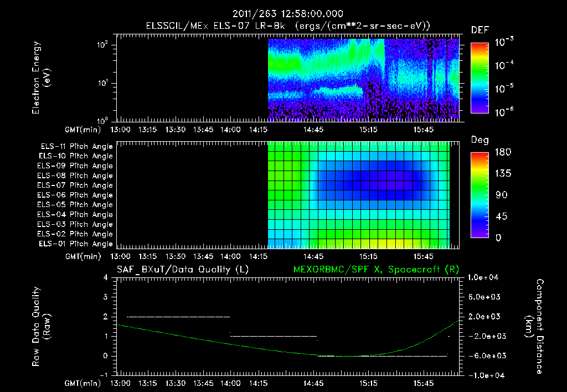Click the 10^-3 tick on the DEF scale
Viewport: 567px width, 392px height.
click(x=504, y=42)
